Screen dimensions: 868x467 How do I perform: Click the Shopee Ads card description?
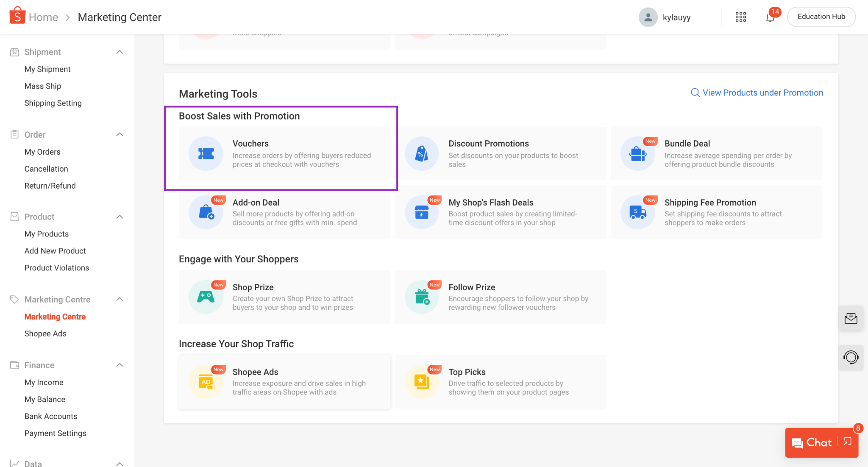click(299, 388)
